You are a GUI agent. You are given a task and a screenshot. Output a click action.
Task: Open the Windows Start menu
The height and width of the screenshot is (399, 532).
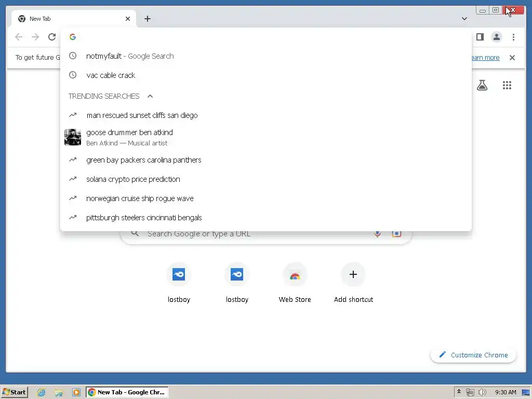[14, 392]
